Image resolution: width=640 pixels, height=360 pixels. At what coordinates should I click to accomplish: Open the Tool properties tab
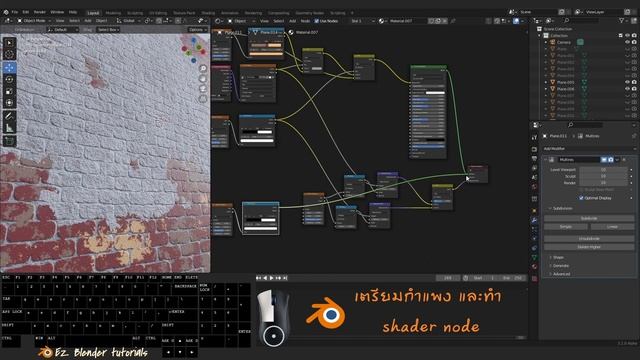pyautogui.click(x=534, y=138)
